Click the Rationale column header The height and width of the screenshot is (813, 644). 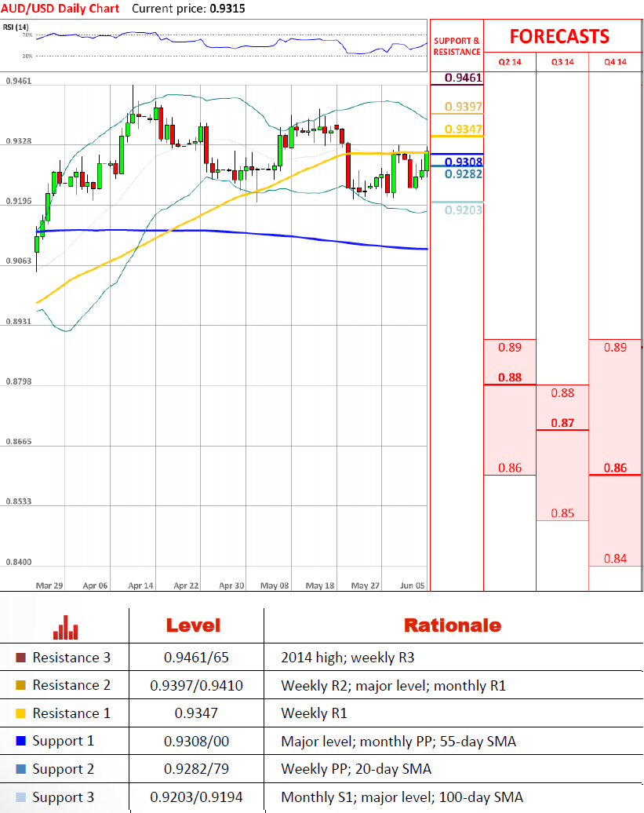[453, 625]
